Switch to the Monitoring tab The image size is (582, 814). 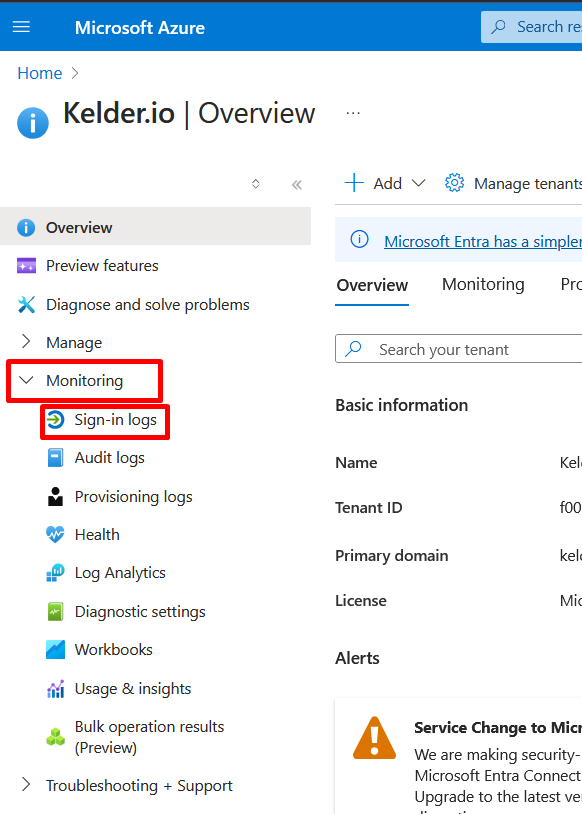pos(483,284)
